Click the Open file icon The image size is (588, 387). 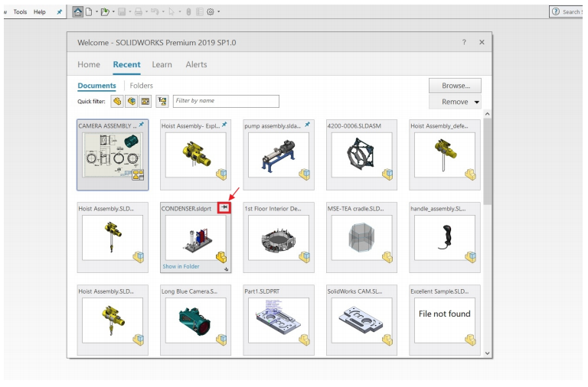click(105, 12)
